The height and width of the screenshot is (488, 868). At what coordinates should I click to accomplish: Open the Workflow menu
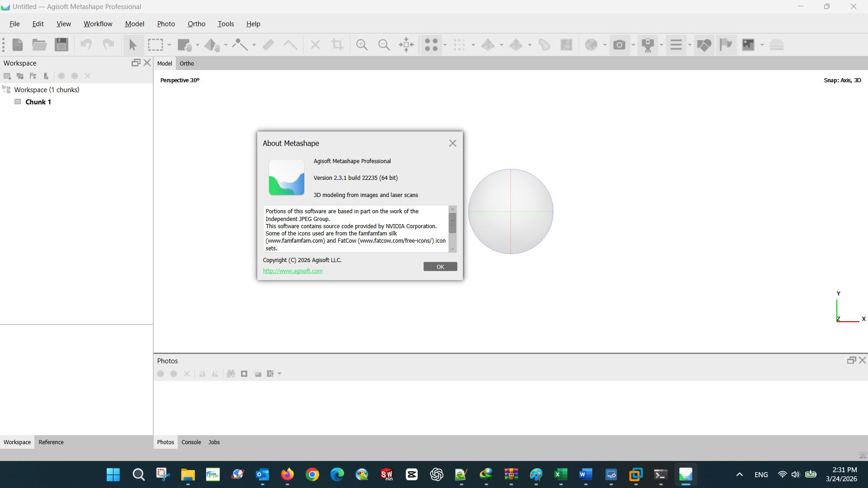(x=98, y=24)
